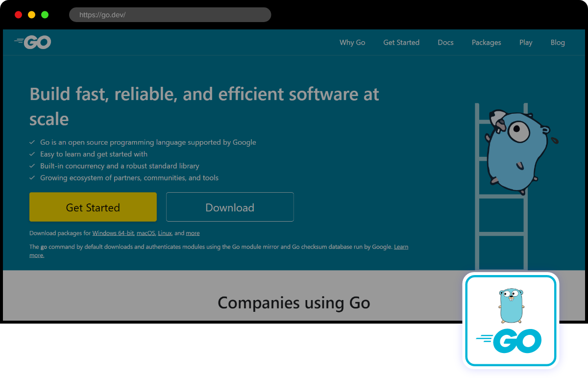
Task: Click the 'Companies using Go' heading
Action: pyautogui.click(x=294, y=303)
